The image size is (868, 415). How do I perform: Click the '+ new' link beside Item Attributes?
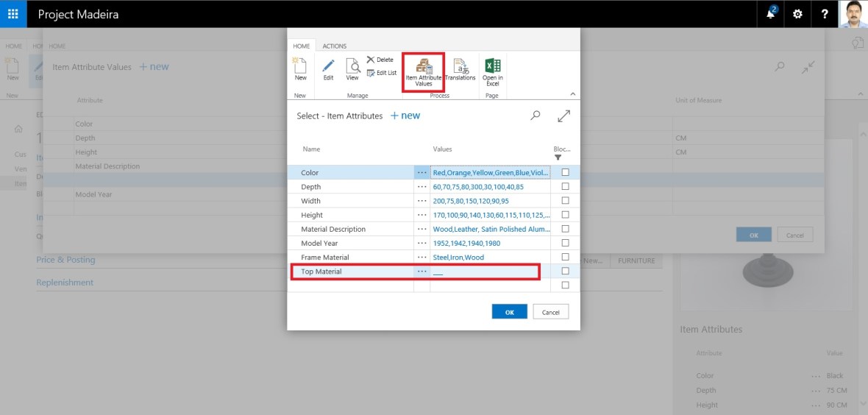click(405, 116)
